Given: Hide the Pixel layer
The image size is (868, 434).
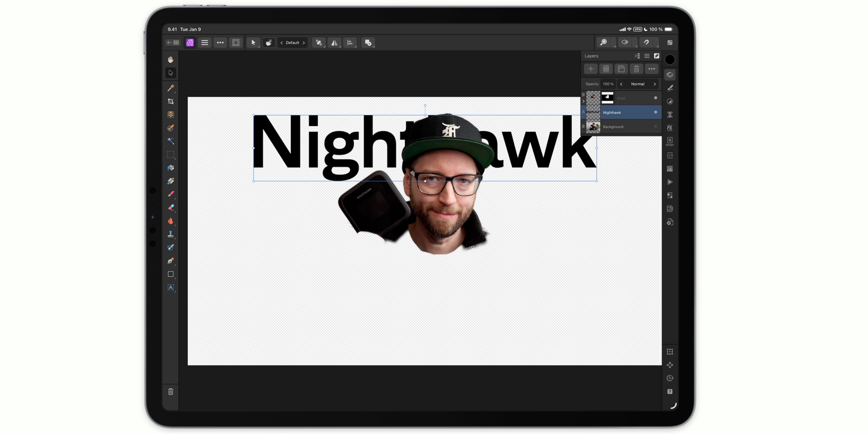Looking at the screenshot, I should pyautogui.click(x=655, y=98).
